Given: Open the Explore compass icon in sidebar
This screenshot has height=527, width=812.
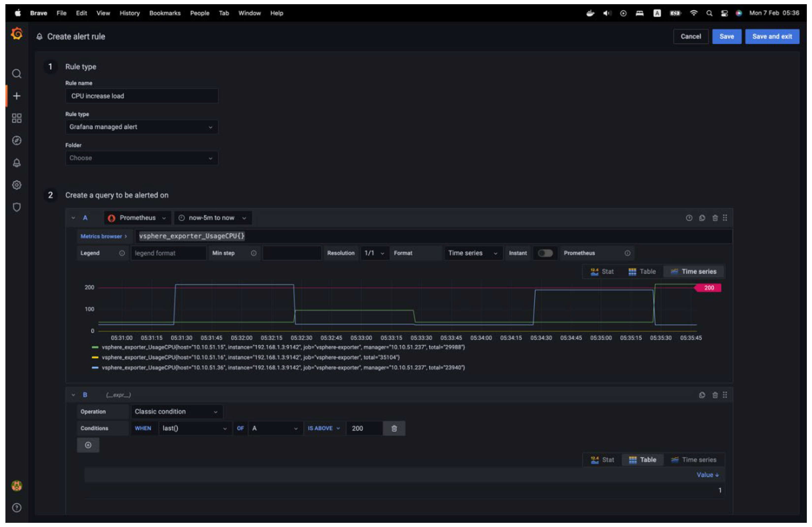Looking at the screenshot, I should (17, 141).
